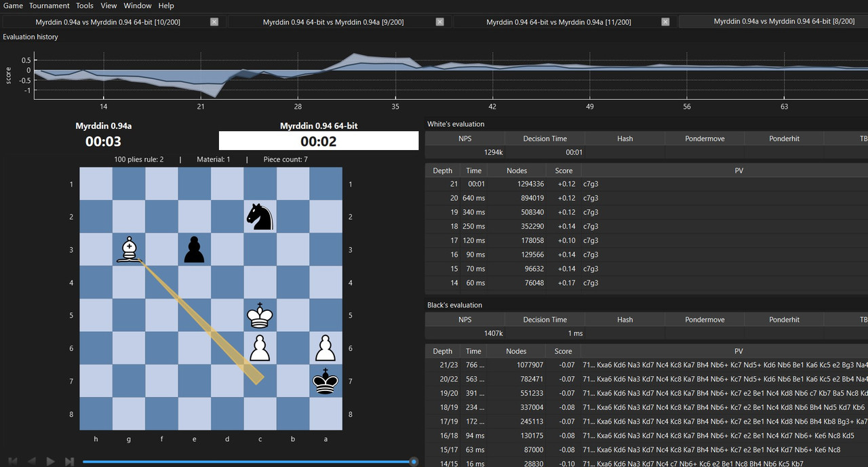
Task: Click node count 894019 in White's table
Action: (x=530, y=198)
